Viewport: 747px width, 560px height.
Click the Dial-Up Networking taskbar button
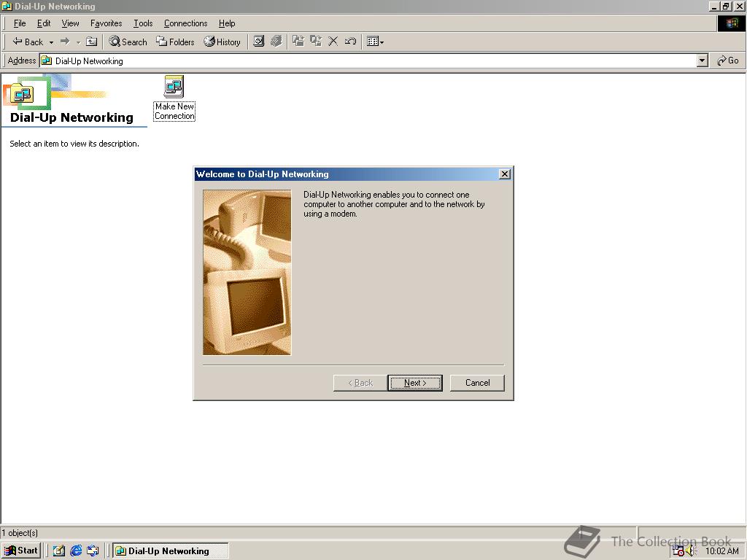(171, 551)
